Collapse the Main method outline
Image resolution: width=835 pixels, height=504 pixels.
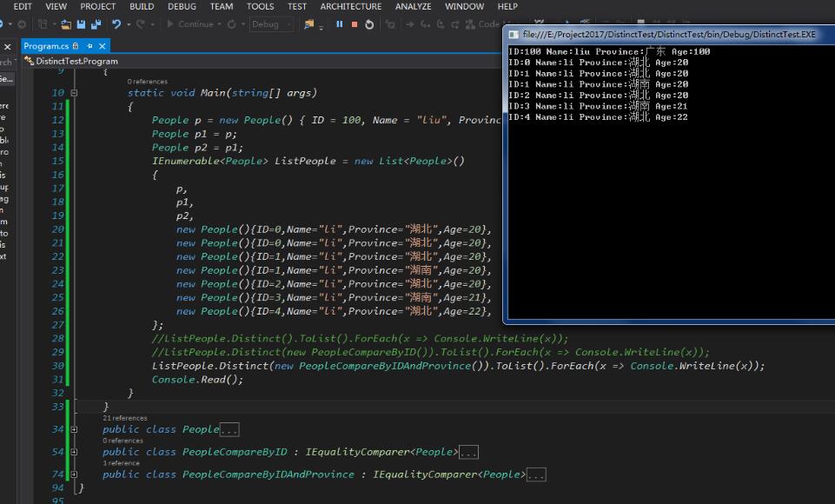(74, 93)
